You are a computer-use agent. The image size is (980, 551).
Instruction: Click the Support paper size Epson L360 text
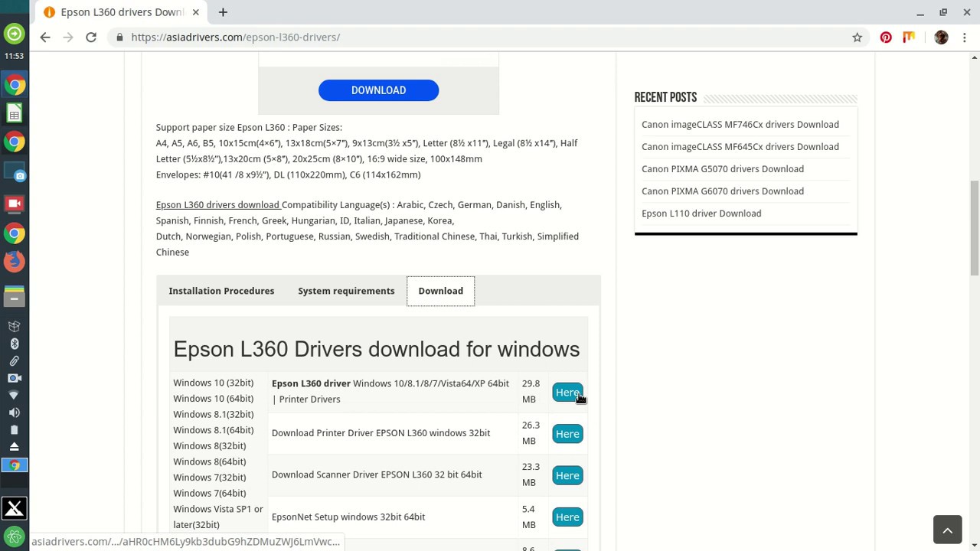249,127
